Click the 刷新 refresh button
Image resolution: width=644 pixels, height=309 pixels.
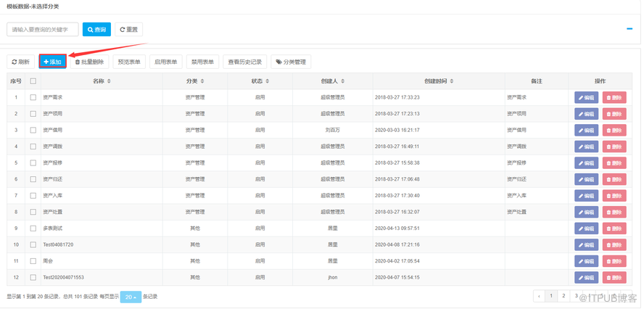click(20, 62)
